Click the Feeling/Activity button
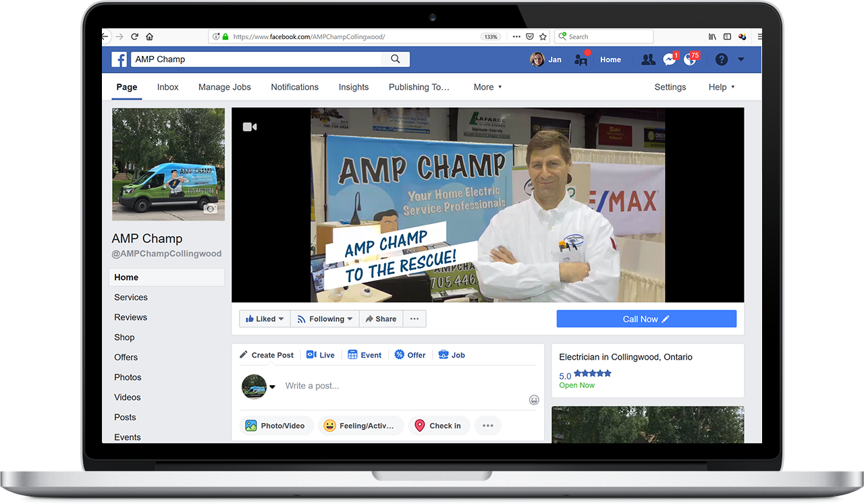The width and height of the screenshot is (864, 504). [x=360, y=426]
